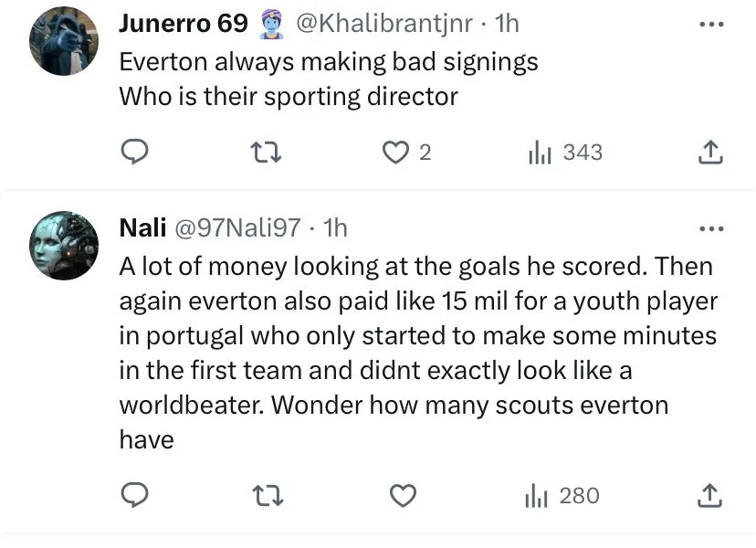The image size is (756, 548).
Task: Visit the @Khalibrantjnr handle link
Action: click(384, 25)
